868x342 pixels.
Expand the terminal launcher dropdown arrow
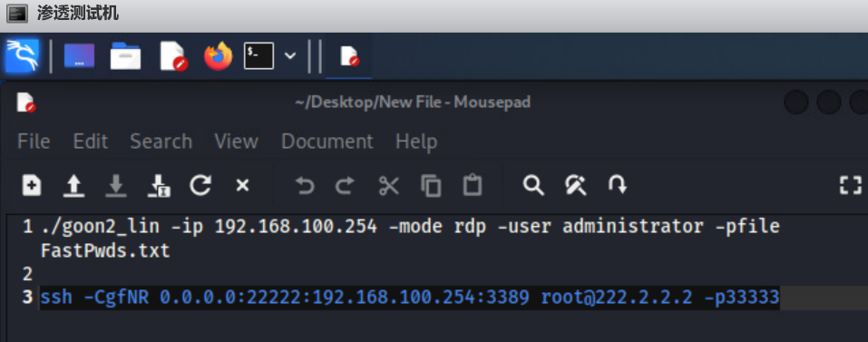click(290, 56)
